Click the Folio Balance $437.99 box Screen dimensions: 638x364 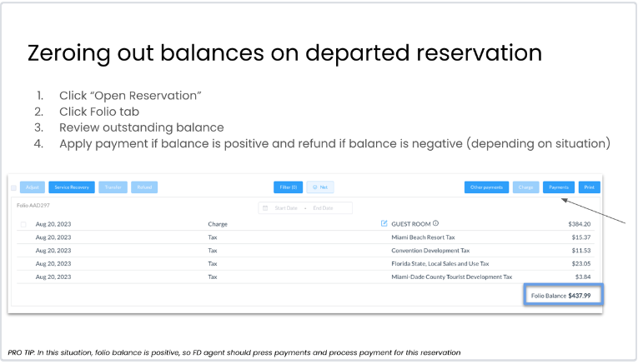coord(563,295)
